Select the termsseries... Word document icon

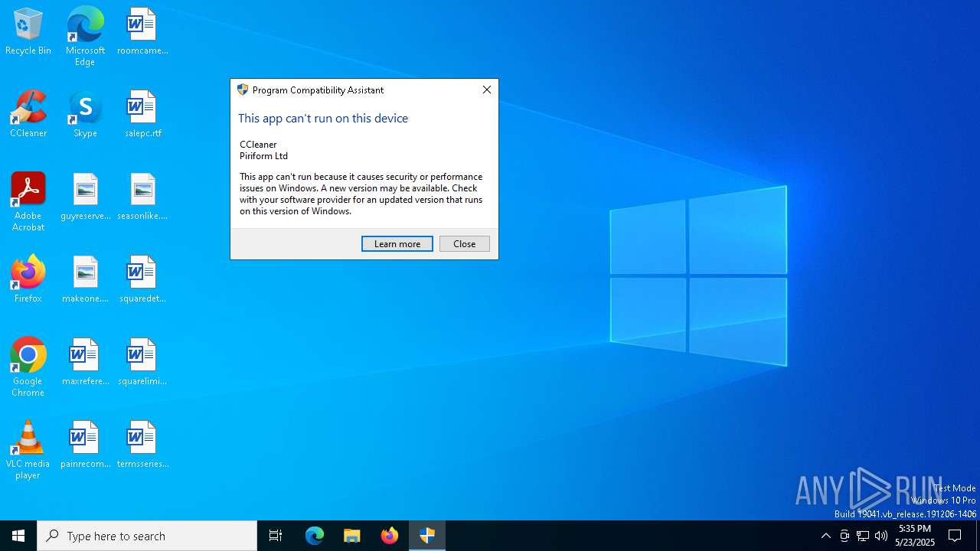click(142, 445)
